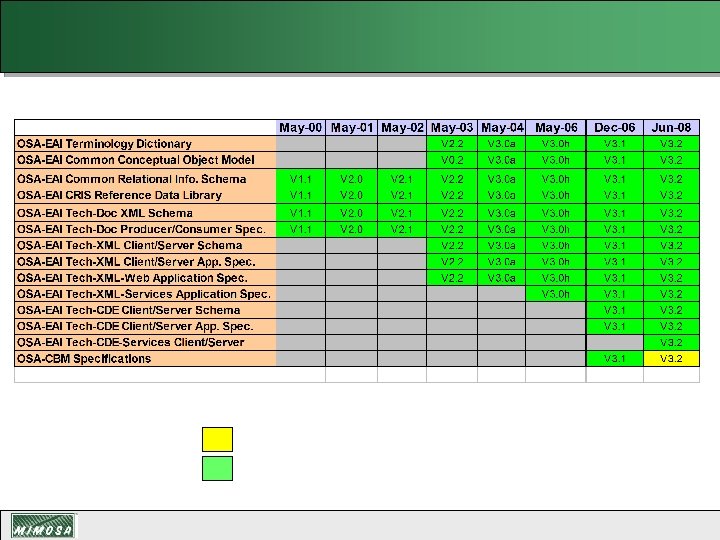Click V3.0a in Tech-XML Client/Server Schema row
720x540 pixels.
click(x=501, y=245)
